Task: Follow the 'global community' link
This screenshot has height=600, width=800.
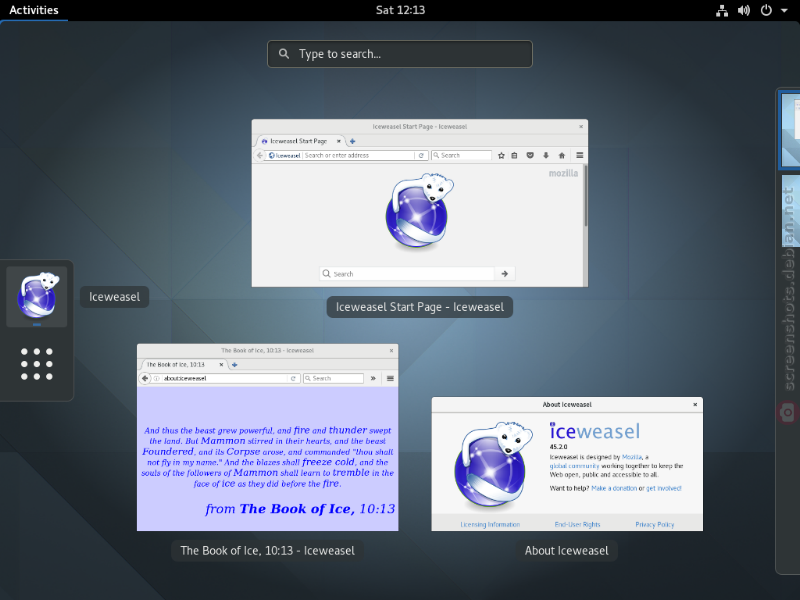Action: pos(574,466)
